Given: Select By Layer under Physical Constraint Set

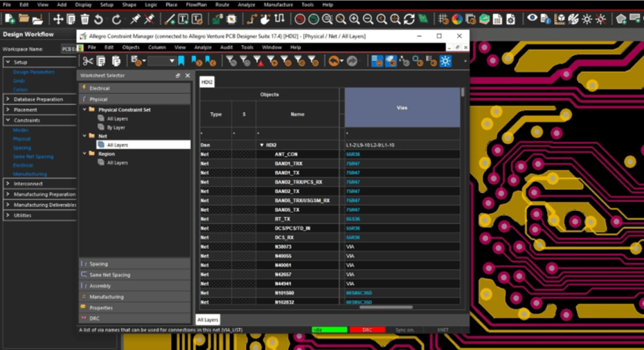Looking at the screenshot, I should click(x=116, y=127).
